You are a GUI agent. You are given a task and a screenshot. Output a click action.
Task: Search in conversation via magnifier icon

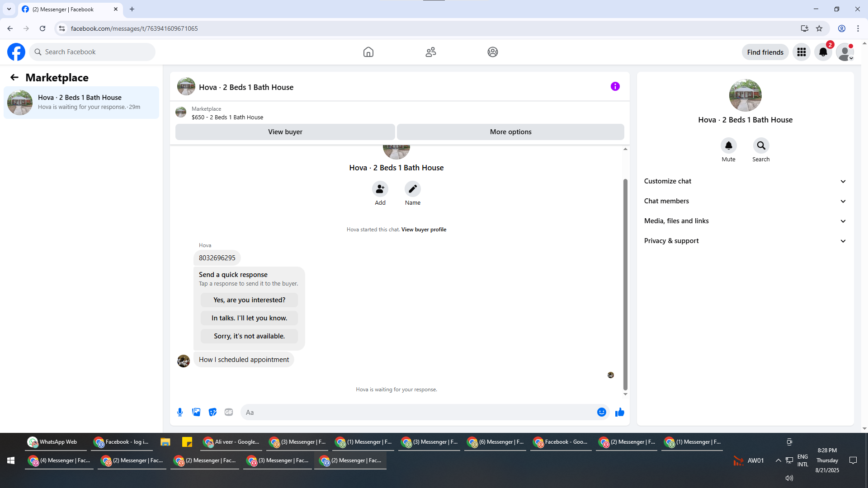761,145
